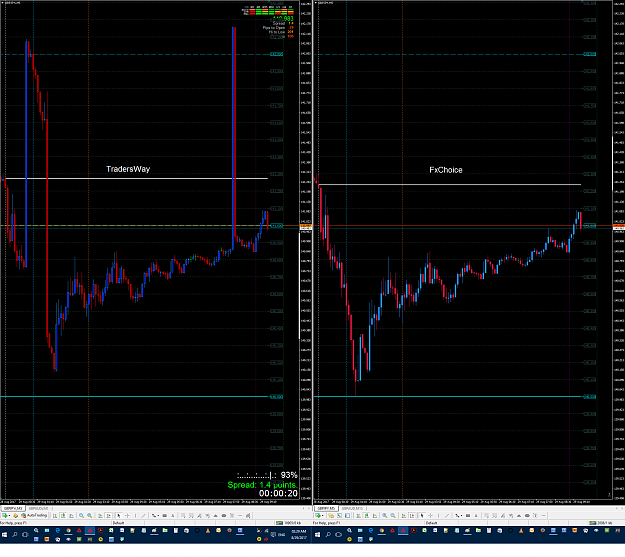Select the crosshair tool in left window

(x=127, y=516)
